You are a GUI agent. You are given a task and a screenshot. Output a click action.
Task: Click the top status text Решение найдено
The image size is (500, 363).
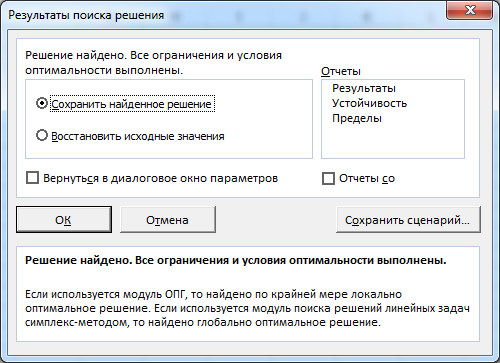point(153,63)
